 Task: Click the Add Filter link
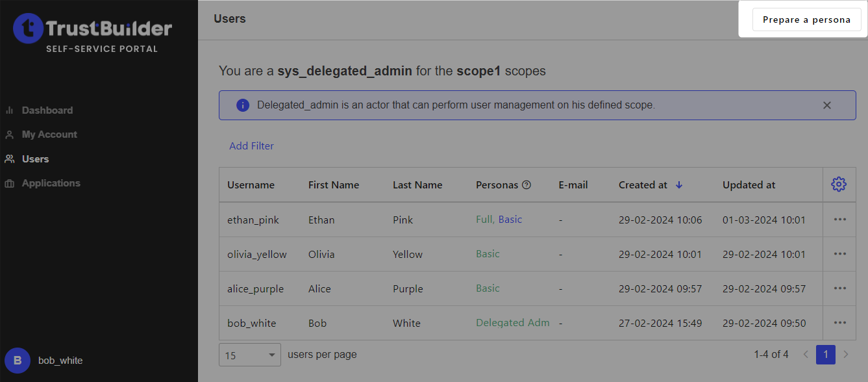(251, 146)
